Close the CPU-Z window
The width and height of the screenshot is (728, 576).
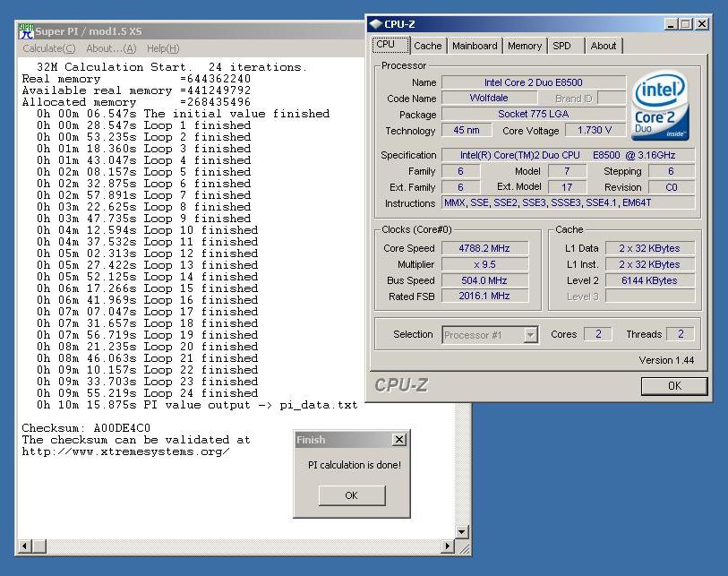[702, 23]
